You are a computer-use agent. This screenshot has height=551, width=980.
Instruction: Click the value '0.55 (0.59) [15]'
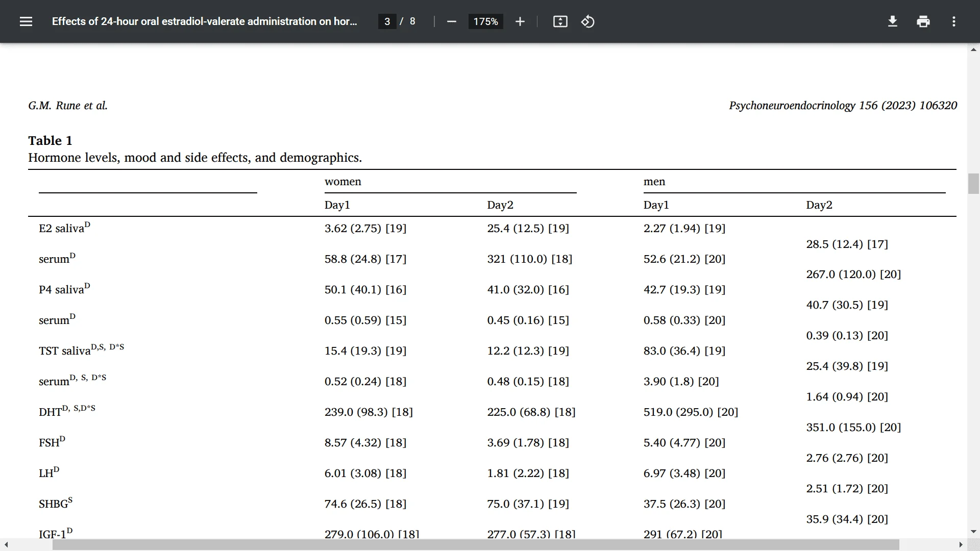(365, 320)
